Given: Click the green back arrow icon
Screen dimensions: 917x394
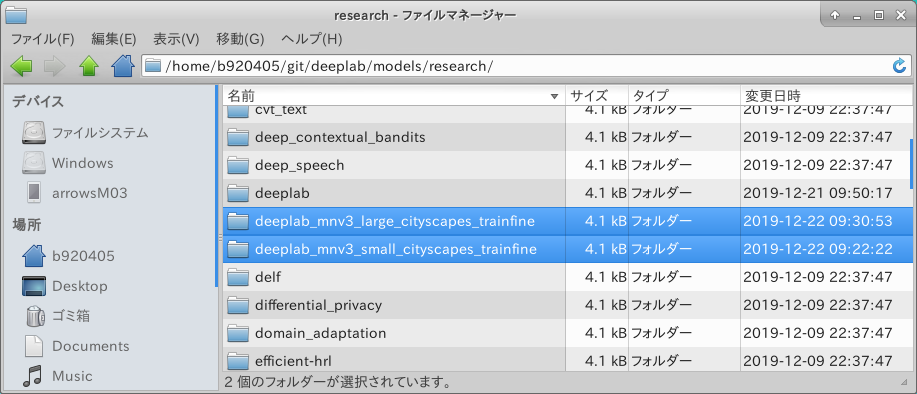Looking at the screenshot, I should [x=21, y=67].
